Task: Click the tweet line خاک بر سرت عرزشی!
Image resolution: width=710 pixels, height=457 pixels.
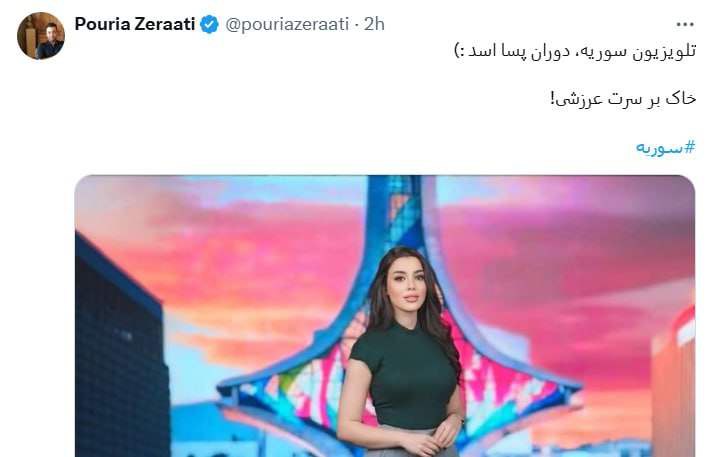Action: (623, 99)
